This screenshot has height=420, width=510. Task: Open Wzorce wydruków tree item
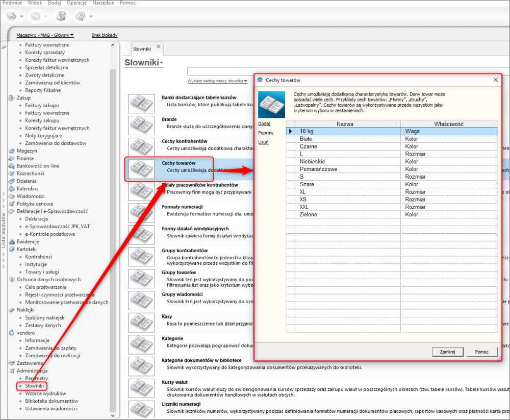(45, 393)
